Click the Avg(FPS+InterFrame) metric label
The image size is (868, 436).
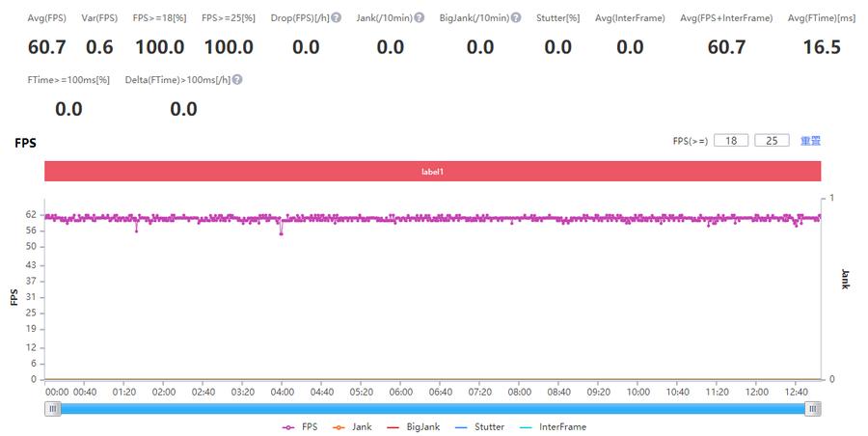pos(726,17)
